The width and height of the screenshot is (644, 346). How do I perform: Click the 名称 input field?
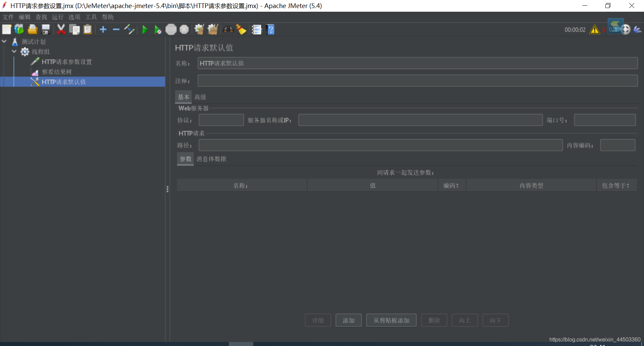pyautogui.click(x=418, y=63)
